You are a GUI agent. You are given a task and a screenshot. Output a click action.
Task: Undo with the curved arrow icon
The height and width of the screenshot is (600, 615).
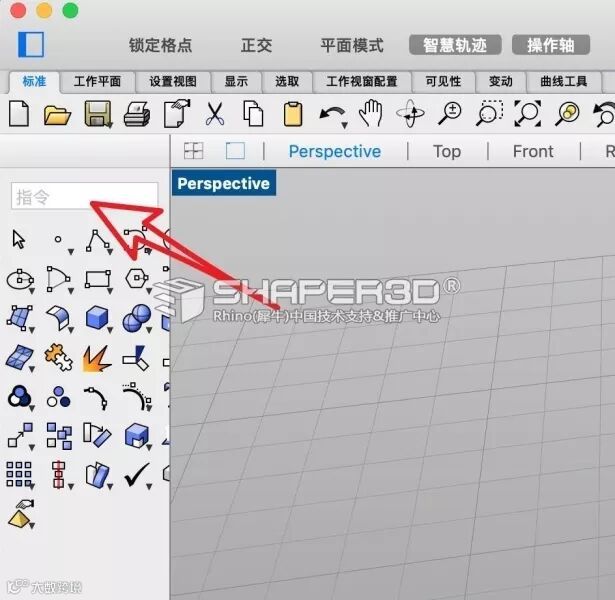pyautogui.click(x=332, y=113)
